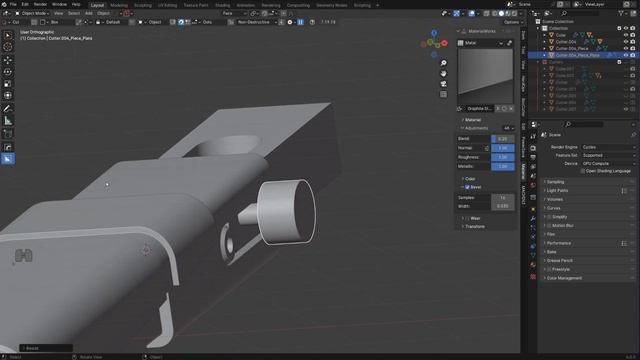640x360 pixels.
Task: Select the Transform tool
Action: tap(7, 96)
